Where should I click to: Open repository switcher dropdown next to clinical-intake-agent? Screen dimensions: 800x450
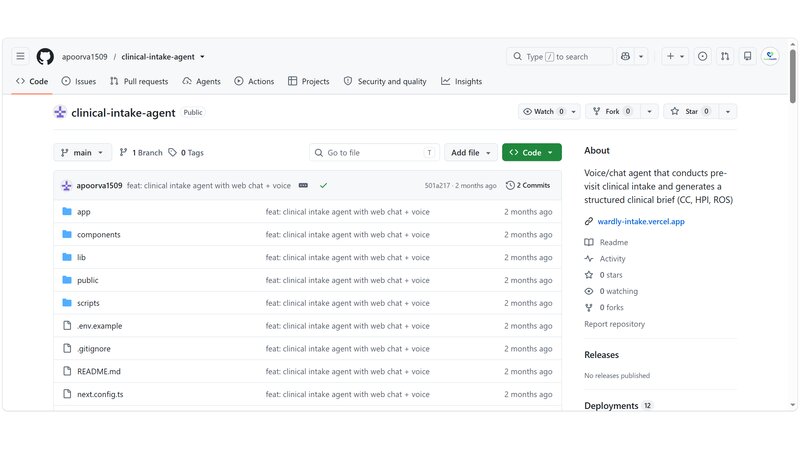[203, 57]
